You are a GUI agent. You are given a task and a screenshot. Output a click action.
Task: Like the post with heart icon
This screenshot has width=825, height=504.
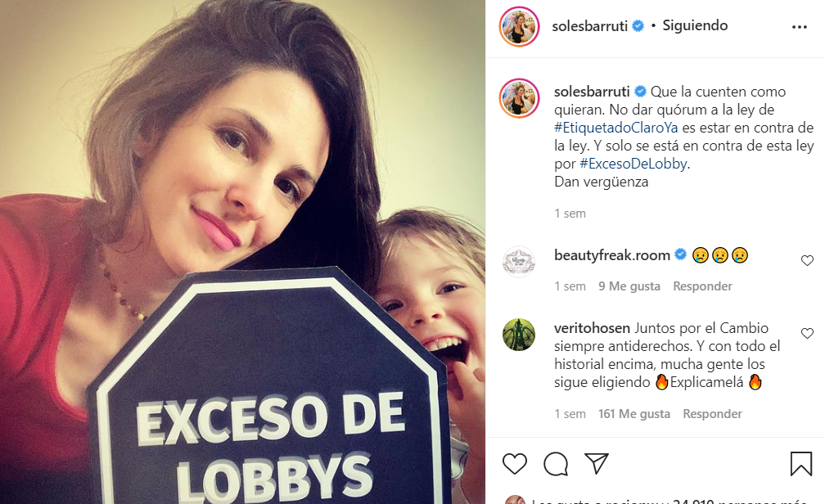click(x=515, y=464)
